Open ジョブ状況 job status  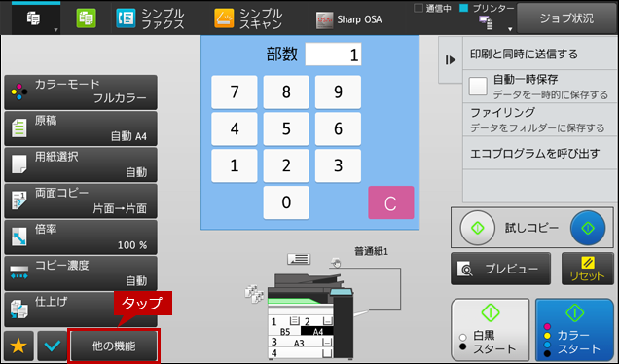tap(566, 18)
